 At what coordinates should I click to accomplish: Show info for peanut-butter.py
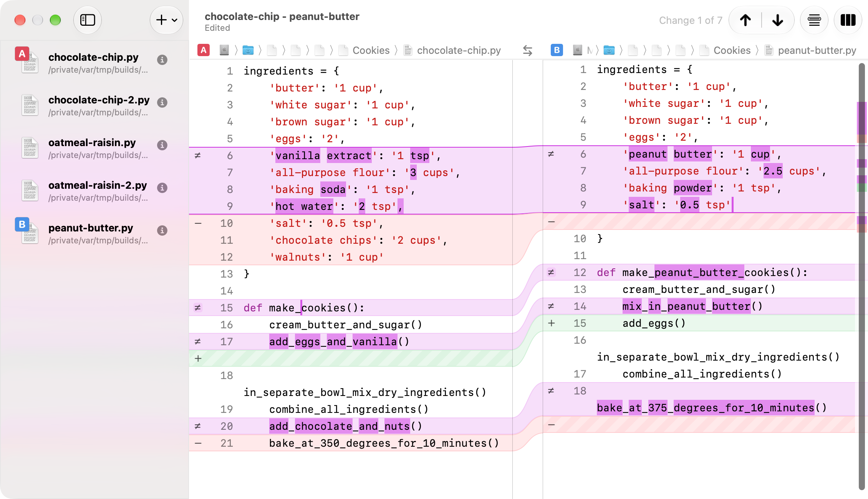pyautogui.click(x=162, y=231)
